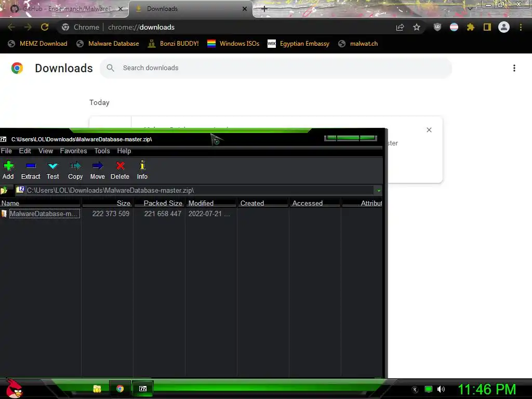This screenshot has height=399, width=532.
Task: Open File Explorer from the taskbar
Action: click(97, 389)
